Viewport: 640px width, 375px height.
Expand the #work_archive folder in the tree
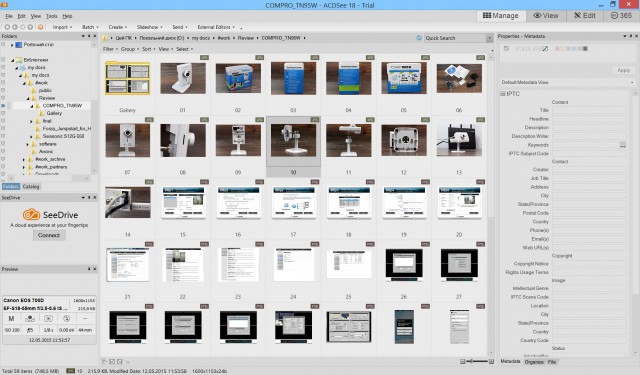click(23, 160)
